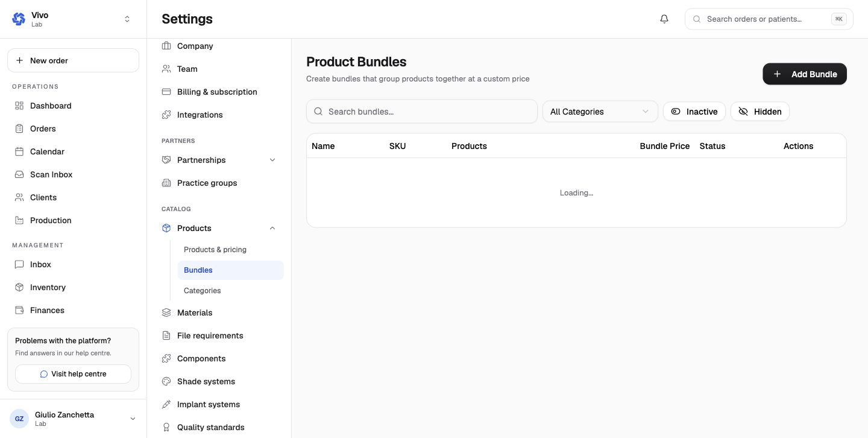This screenshot has height=438, width=868.
Task: Click the GZ user avatar
Action: click(19, 419)
